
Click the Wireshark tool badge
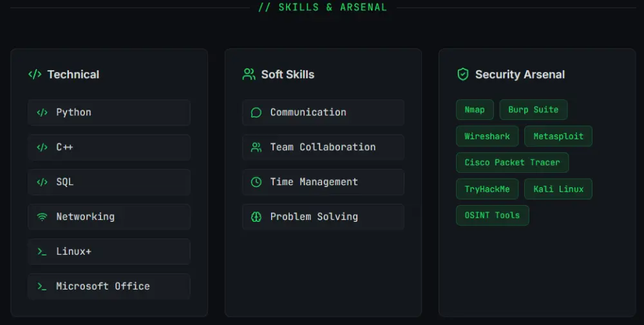(487, 136)
